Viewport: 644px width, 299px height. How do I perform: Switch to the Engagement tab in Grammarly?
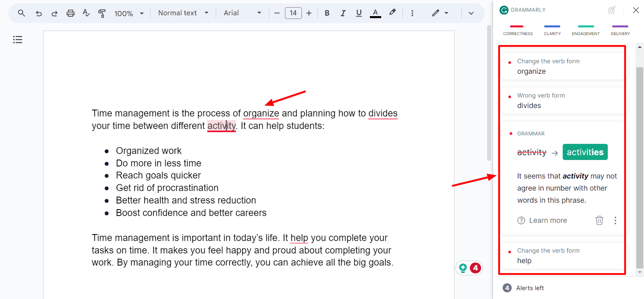point(586,30)
